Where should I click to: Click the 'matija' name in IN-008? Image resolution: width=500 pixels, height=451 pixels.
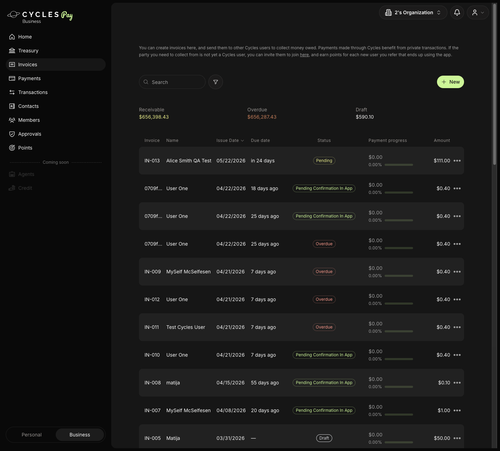click(173, 383)
